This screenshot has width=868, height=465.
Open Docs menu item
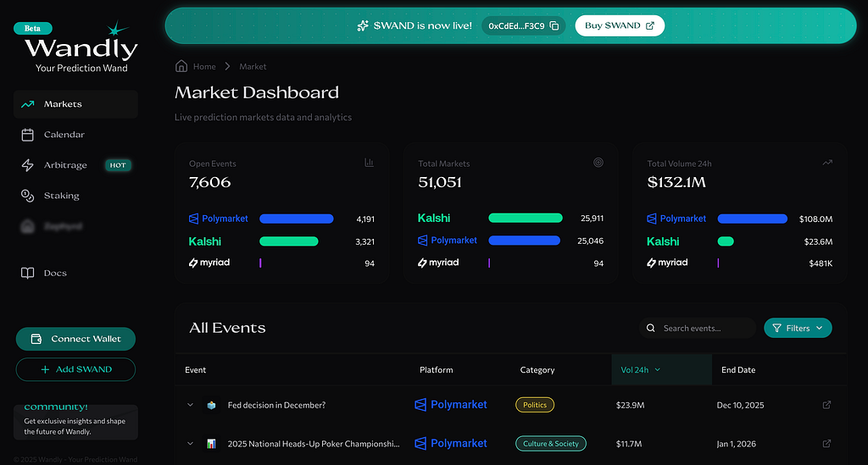75,273
